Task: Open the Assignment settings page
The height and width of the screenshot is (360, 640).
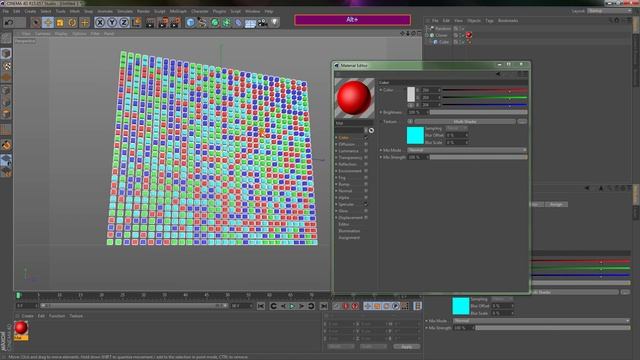Action: pos(349,237)
